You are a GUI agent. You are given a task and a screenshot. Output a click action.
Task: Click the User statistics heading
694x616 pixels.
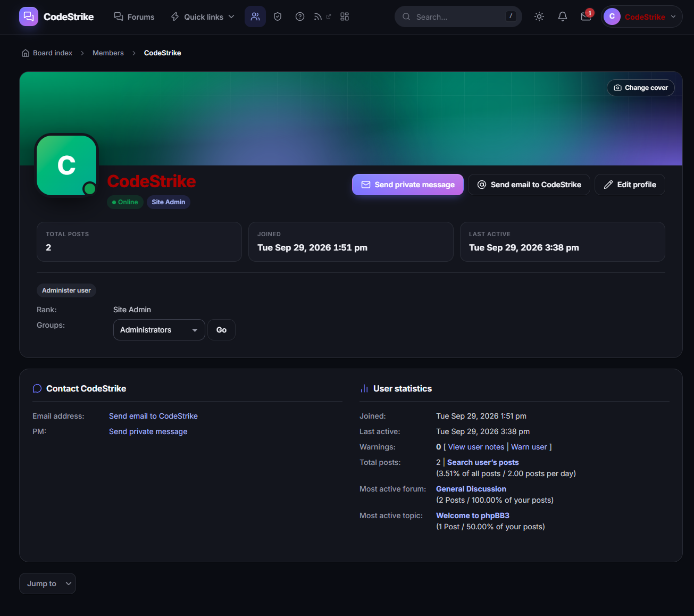tap(403, 389)
